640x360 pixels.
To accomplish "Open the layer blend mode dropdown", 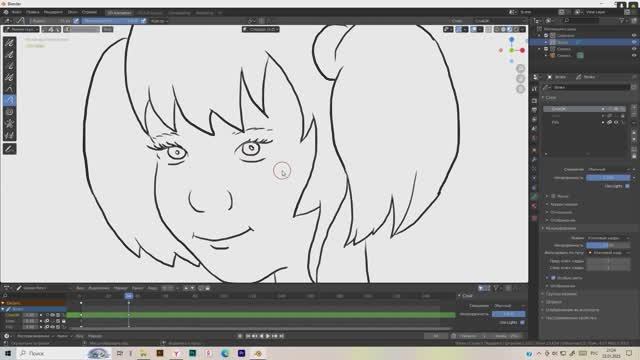I will coord(608,169).
